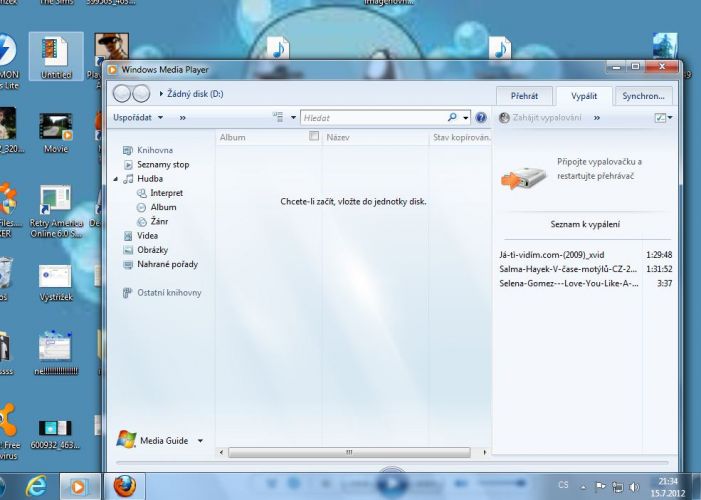Expand the Žádný disk (D:) breadcrumb arrow

(x=161, y=94)
